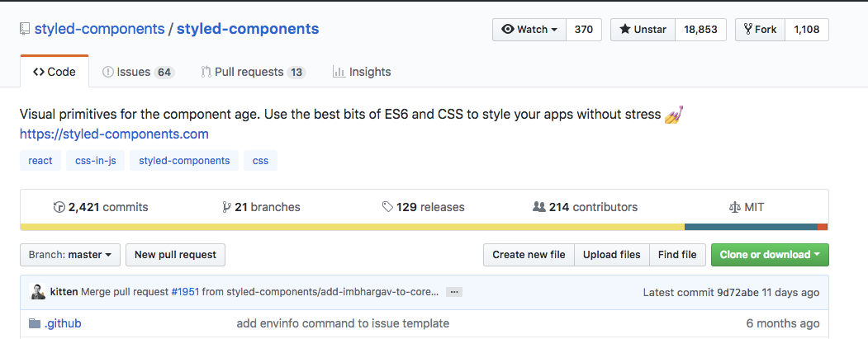Select the styled-components topic tag
Viewport: 868px width, 339px height.
pos(184,161)
